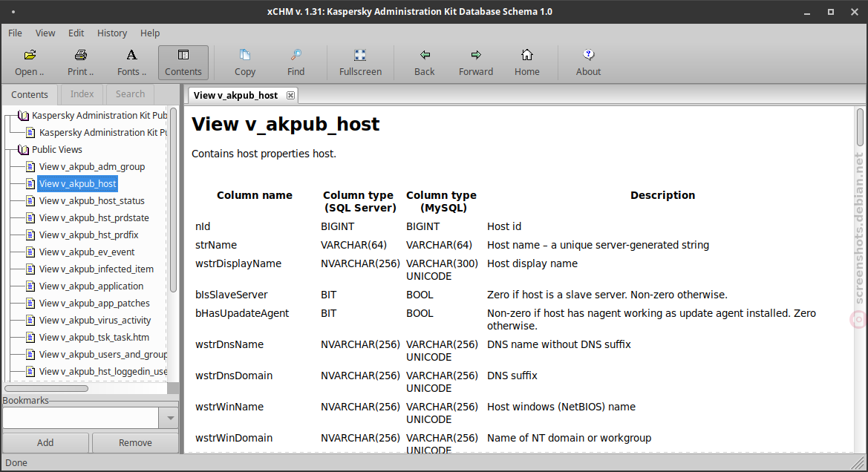Click page icon beside View v_akpub_host_status
Screen dimensions: 868x472
click(30, 201)
